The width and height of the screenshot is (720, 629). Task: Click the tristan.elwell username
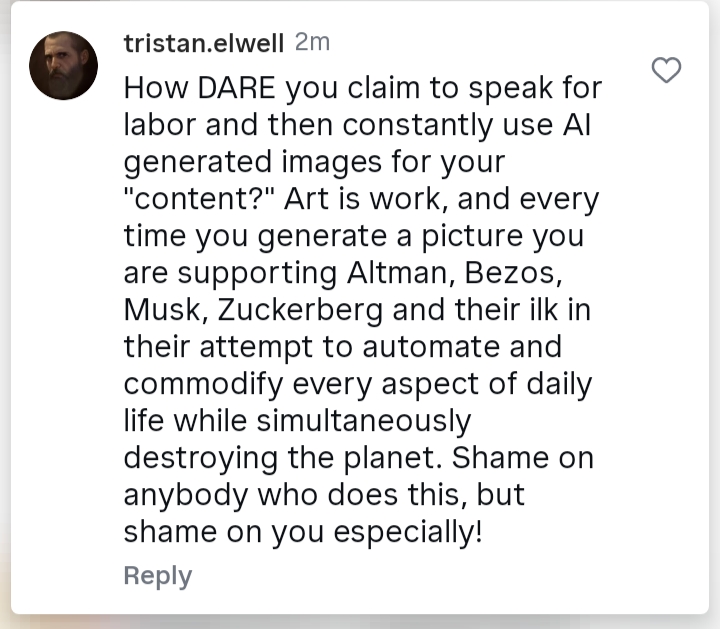(204, 43)
